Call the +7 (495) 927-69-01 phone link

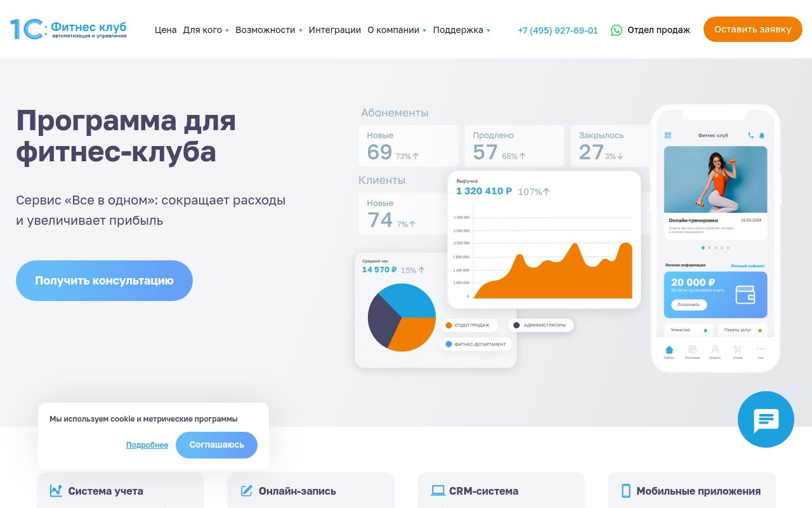pos(558,30)
